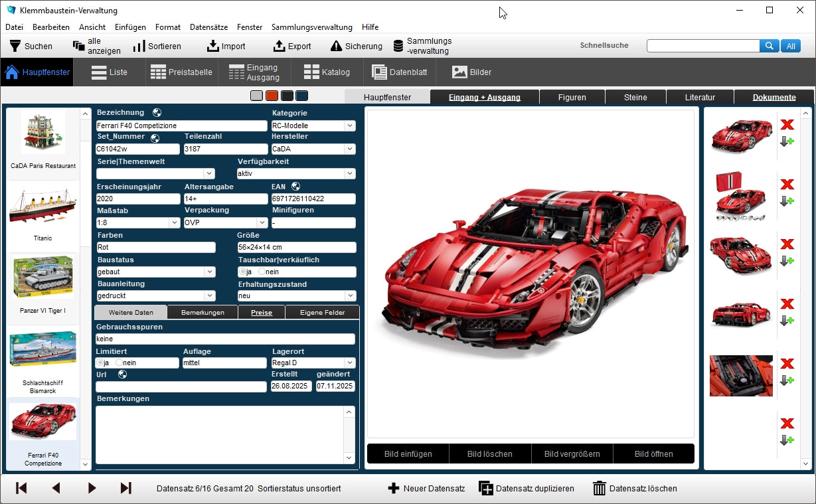Open the Import function in the toolbar
Image resolution: width=816 pixels, height=504 pixels.
[x=226, y=46]
